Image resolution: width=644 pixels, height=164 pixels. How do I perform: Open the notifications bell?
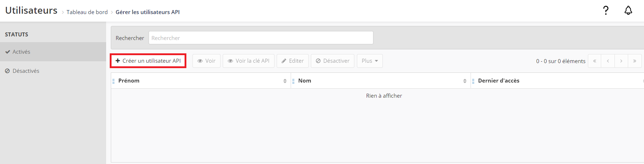tap(628, 10)
